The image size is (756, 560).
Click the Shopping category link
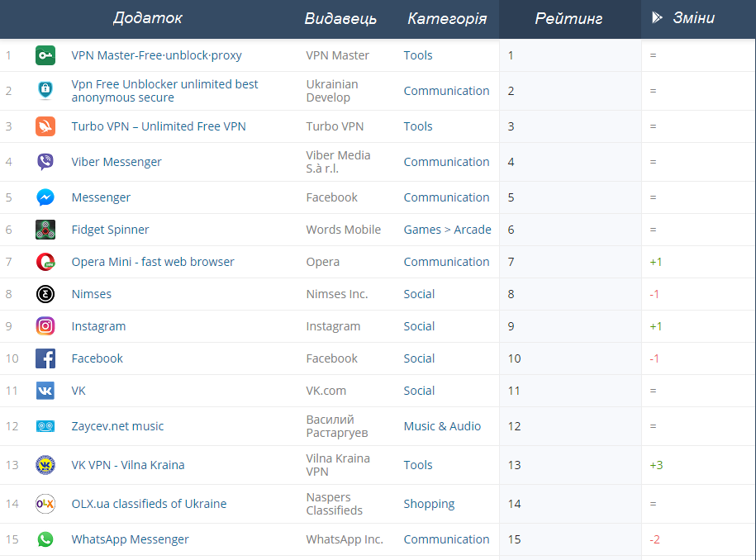429,504
